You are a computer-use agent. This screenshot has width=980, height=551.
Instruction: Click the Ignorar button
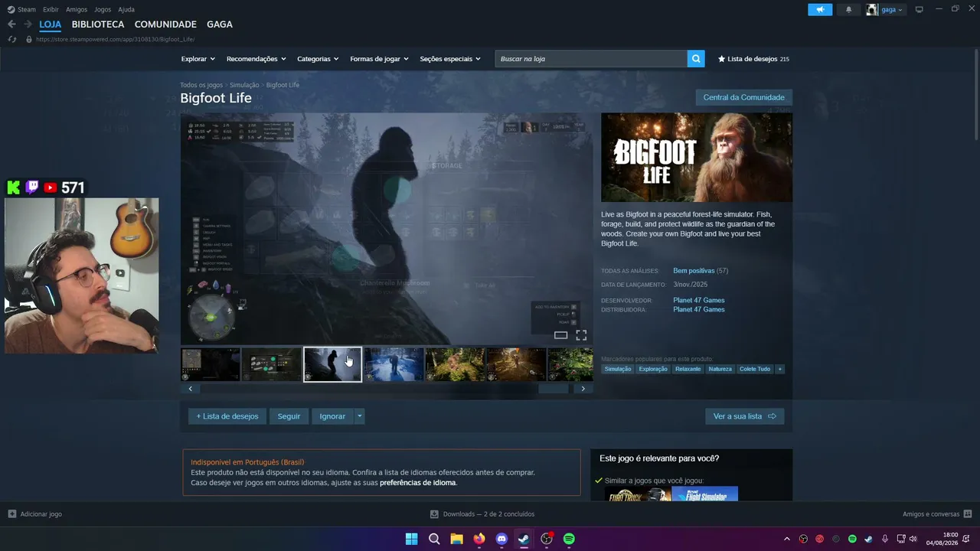[x=332, y=416]
